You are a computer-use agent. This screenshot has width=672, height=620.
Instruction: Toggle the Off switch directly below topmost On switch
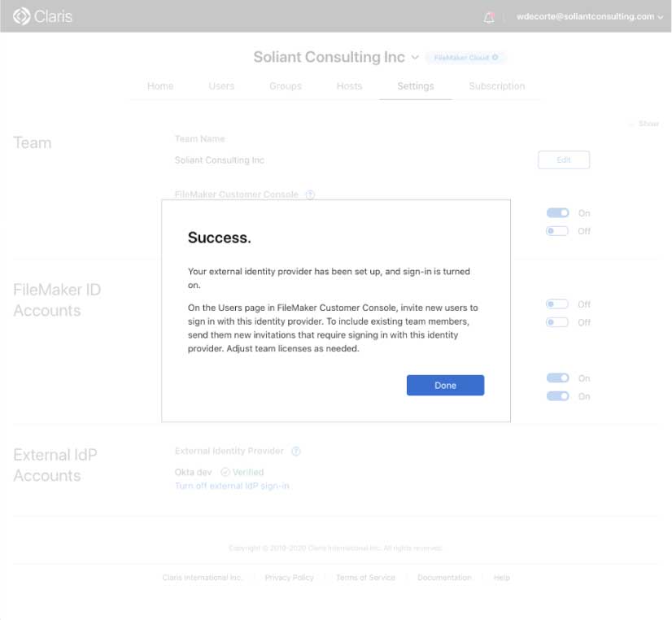click(557, 231)
